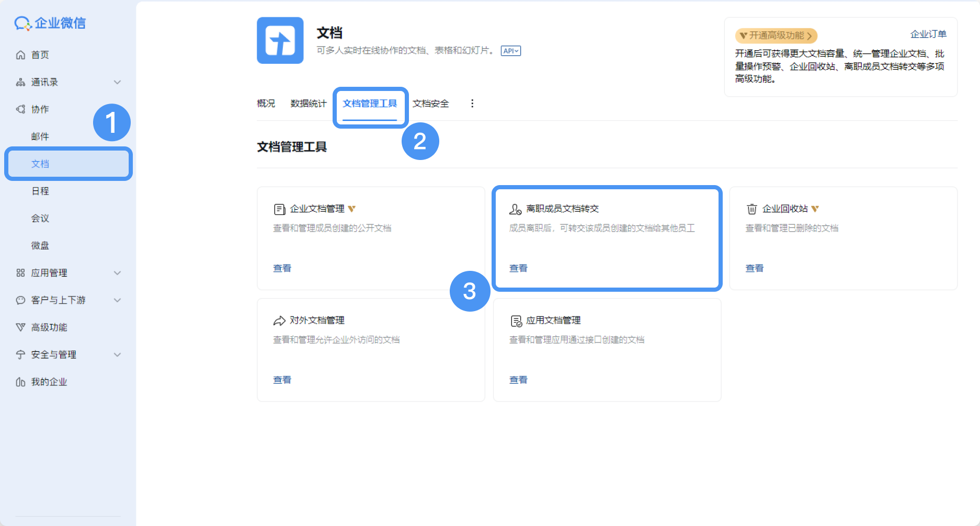Click 查看 under 离职成员文档转交
Screen dimensions: 980x526
tap(518, 268)
